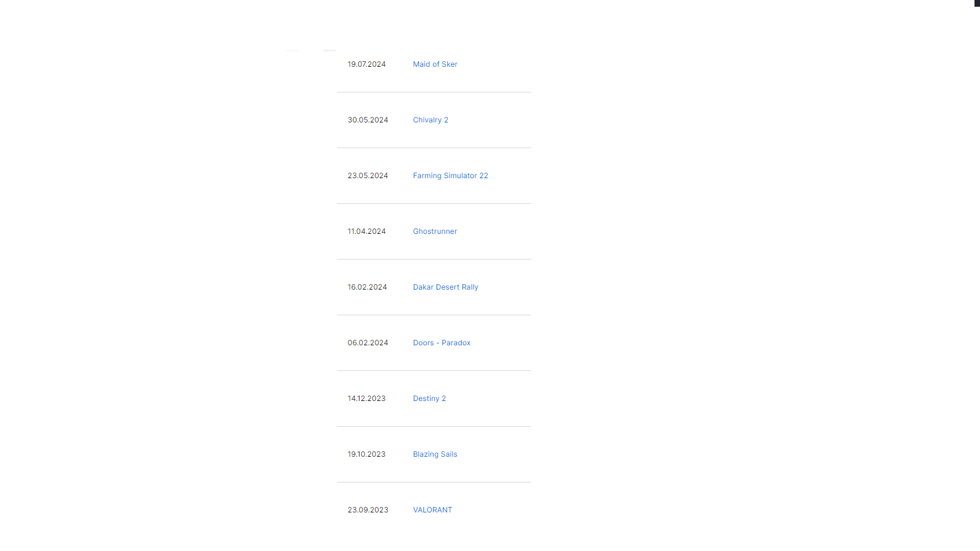
Task: Go to Farming Simulator 22 page
Action: tap(450, 176)
